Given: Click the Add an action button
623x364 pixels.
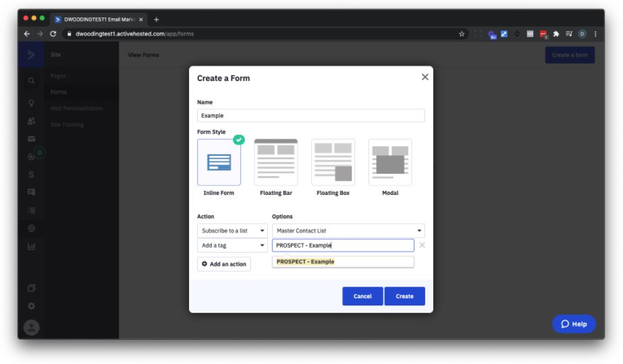Looking at the screenshot, I should (x=224, y=264).
